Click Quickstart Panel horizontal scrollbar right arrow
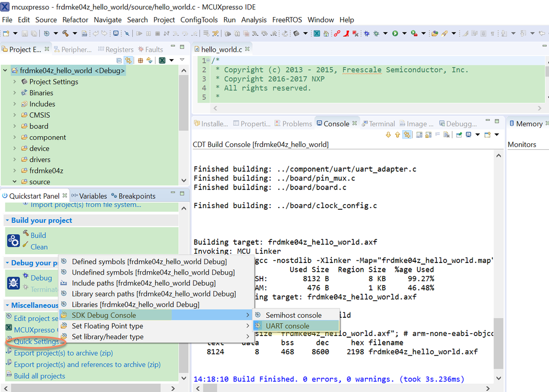Viewport: 549px width, 392px height. tap(173, 388)
